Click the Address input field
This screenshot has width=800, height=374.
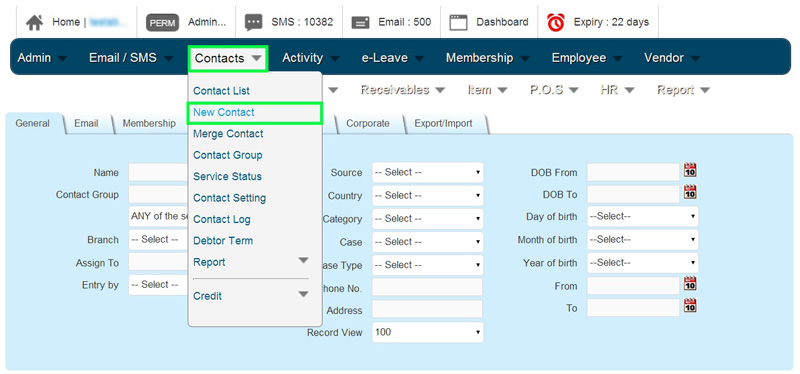[x=428, y=309]
